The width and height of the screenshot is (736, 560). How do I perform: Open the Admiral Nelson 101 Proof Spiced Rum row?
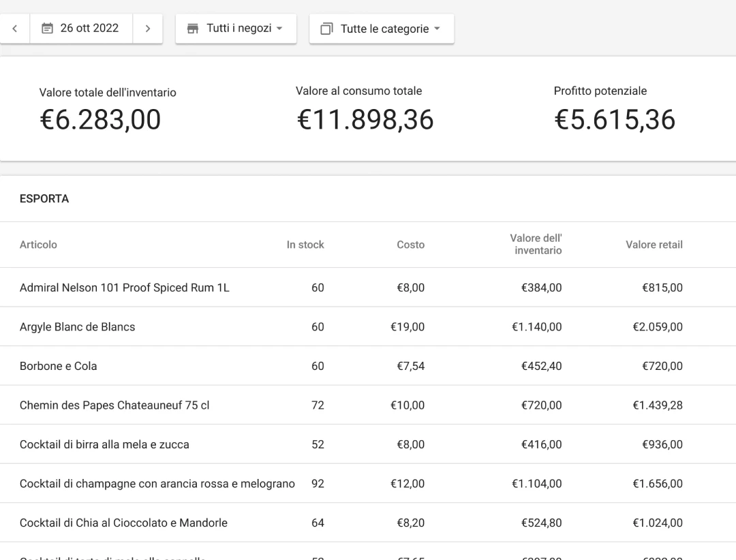click(x=124, y=287)
